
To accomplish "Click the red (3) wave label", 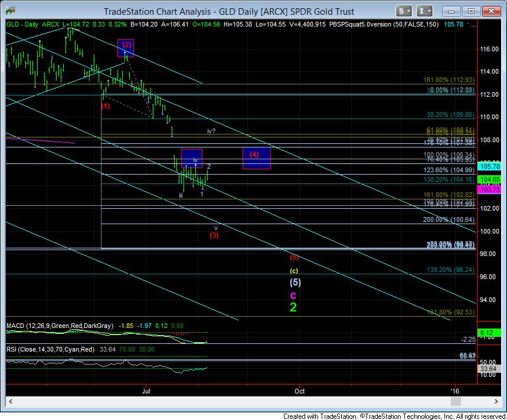I will [214, 235].
